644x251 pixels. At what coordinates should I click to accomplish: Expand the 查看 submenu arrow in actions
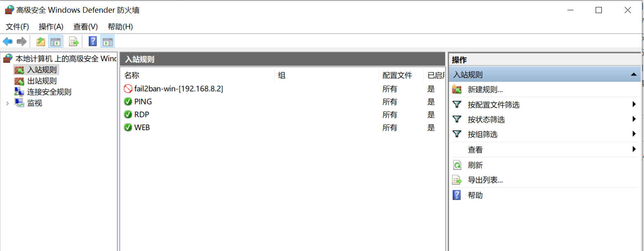click(634, 149)
